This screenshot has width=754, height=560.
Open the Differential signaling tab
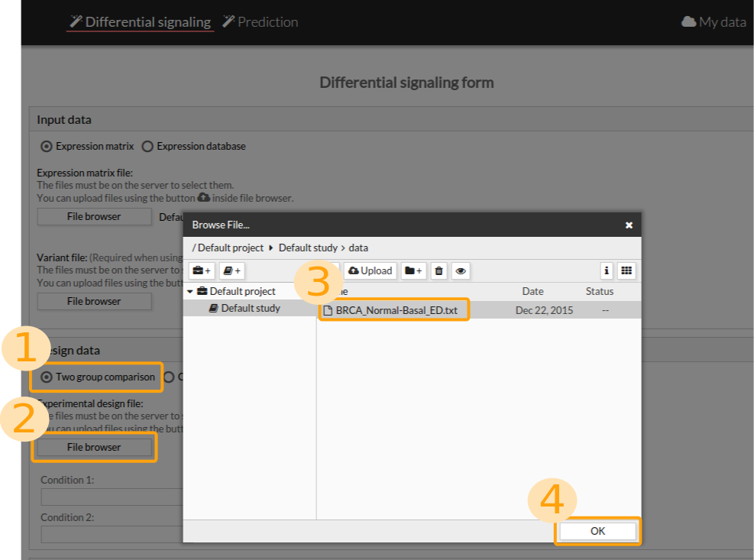click(x=140, y=22)
